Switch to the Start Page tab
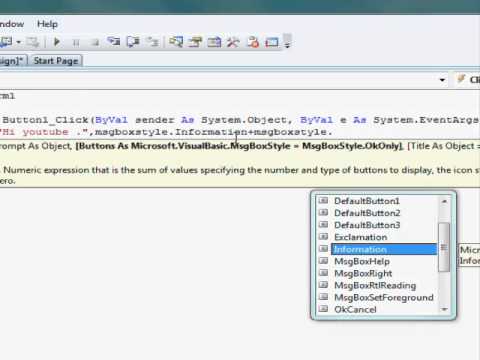Screen dimensions: 480x360 pyautogui.click(x=56, y=61)
